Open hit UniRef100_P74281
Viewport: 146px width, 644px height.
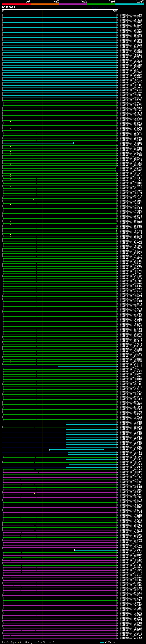point(131,613)
